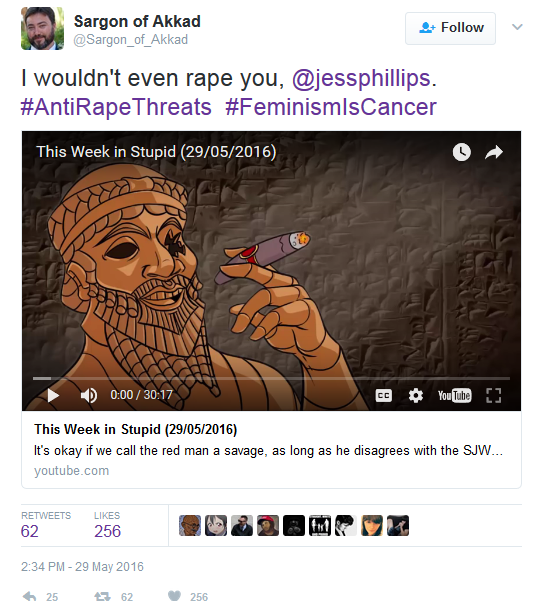
Task: Expand the tweet options chevron
Action: click(x=517, y=27)
